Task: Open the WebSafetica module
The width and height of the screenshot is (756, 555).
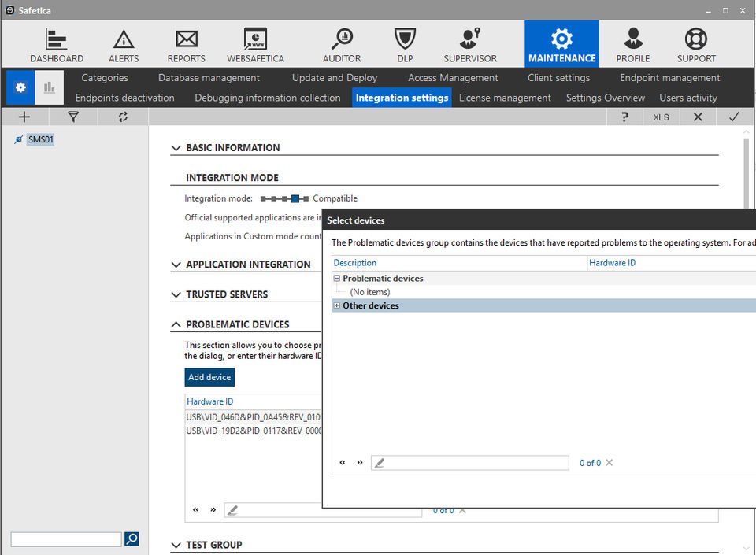Action: 255,45
